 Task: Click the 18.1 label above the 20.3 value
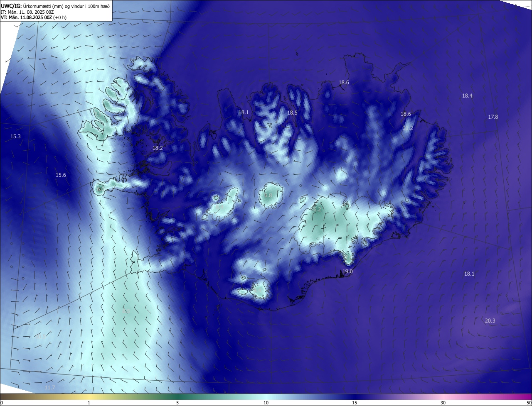[469, 274]
